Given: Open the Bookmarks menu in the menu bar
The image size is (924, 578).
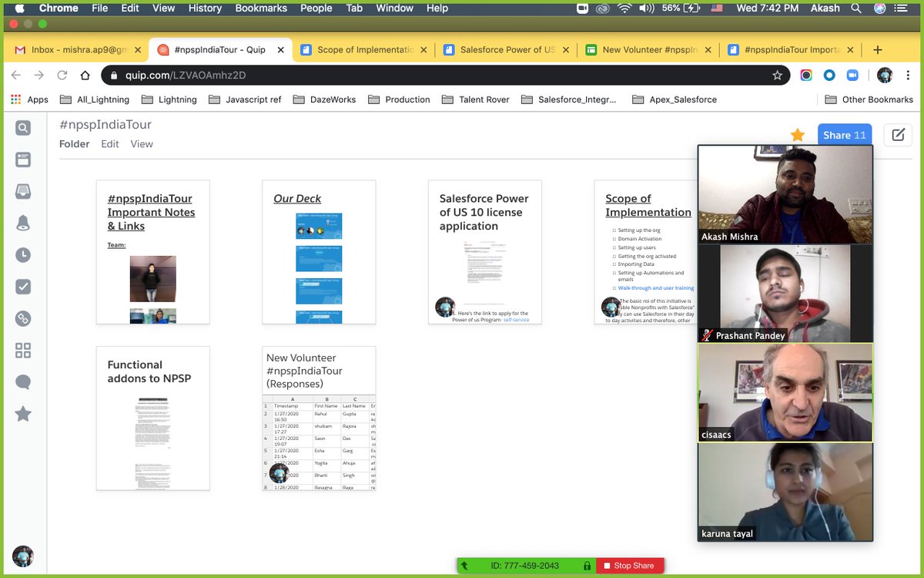Looking at the screenshot, I should tap(261, 8).
